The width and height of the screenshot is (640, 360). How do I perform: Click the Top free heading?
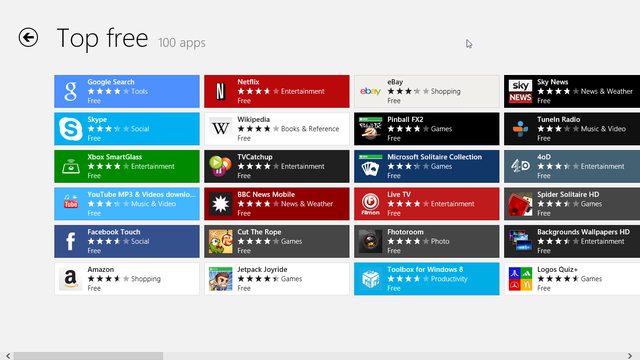coord(102,38)
